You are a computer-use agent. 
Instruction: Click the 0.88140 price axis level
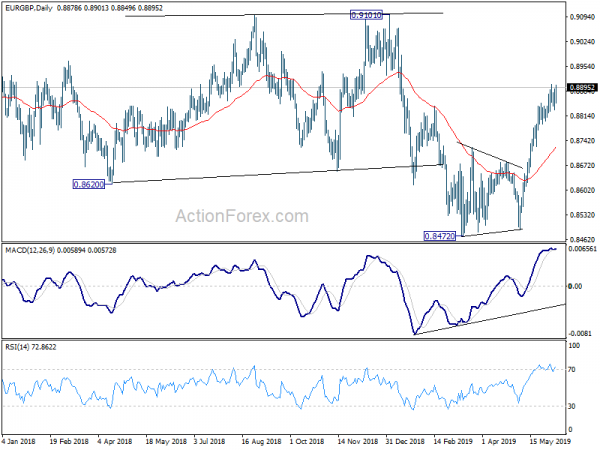pos(582,116)
